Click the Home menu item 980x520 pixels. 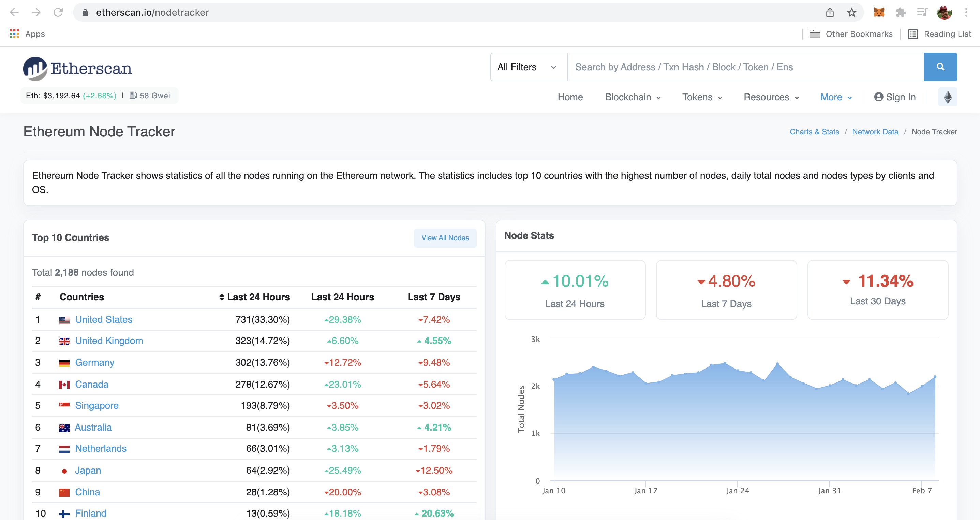pyautogui.click(x=569, y=97)
